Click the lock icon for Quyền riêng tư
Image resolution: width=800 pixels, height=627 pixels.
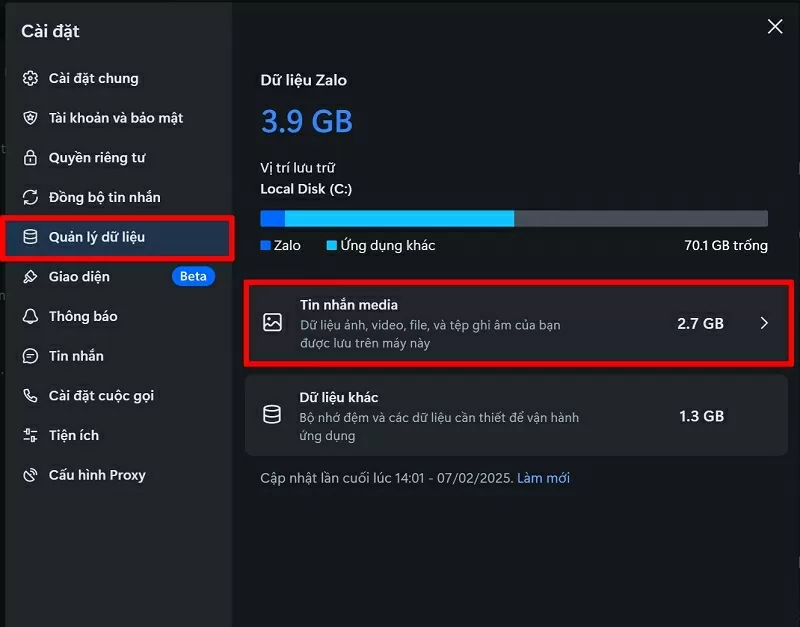(30, 158)
